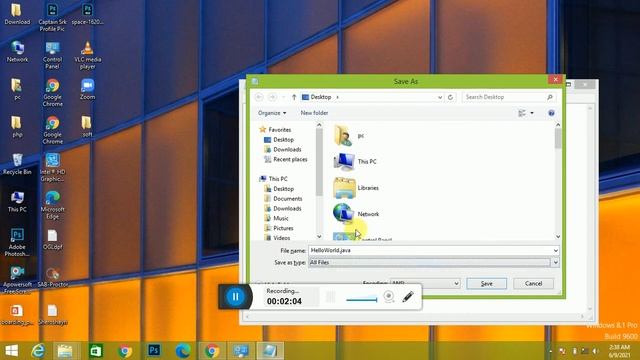Open the address bar history dropdown
Image resolution: width=640 pixels, height=360 pixels.
[440, 97]
